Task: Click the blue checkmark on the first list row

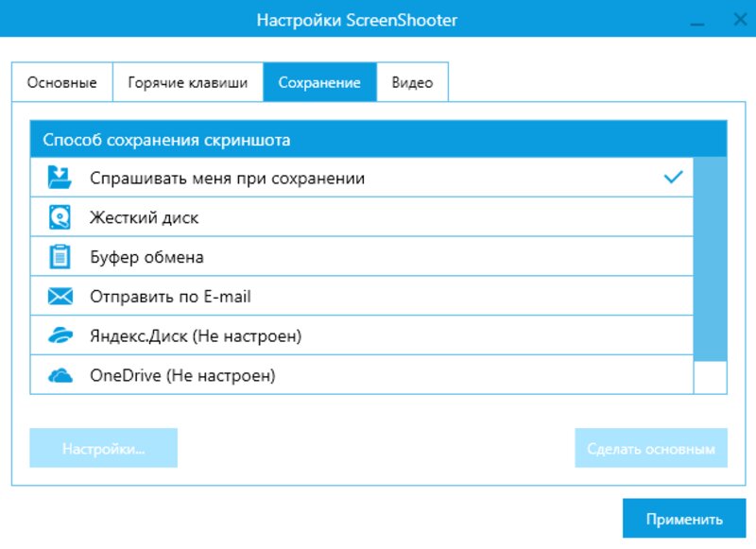Action: tap(674, 176)
